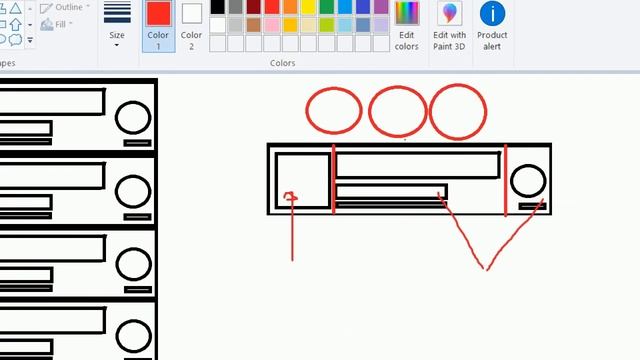Select the triangle shape in Shapes gallery
Image resolution: width=640 pixels, height=360 pixels.
[16, 8]
